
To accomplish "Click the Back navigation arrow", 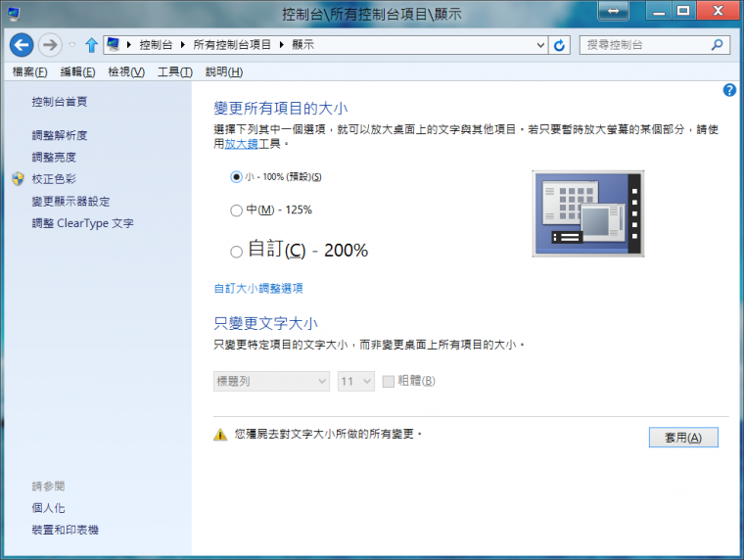I will pos(22,45).
